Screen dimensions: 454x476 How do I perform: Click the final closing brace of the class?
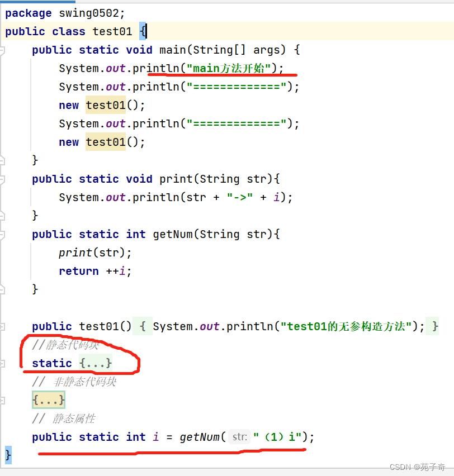point(8,455)
